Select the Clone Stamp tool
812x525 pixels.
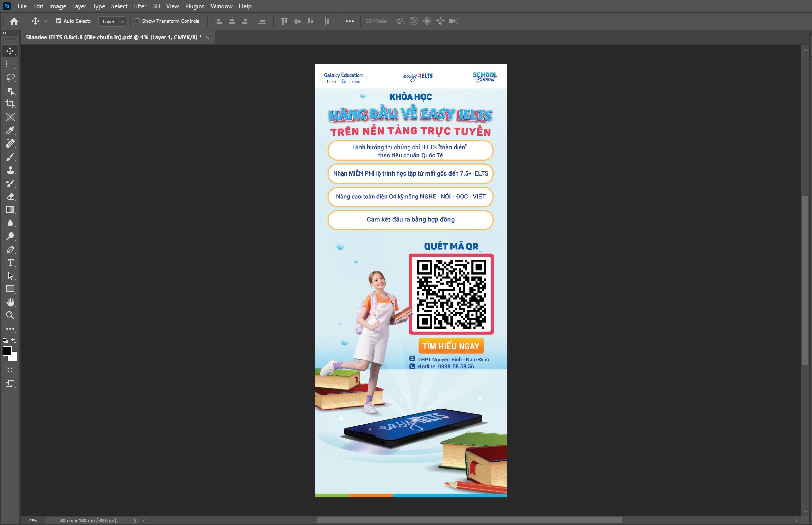pos(10,170)
